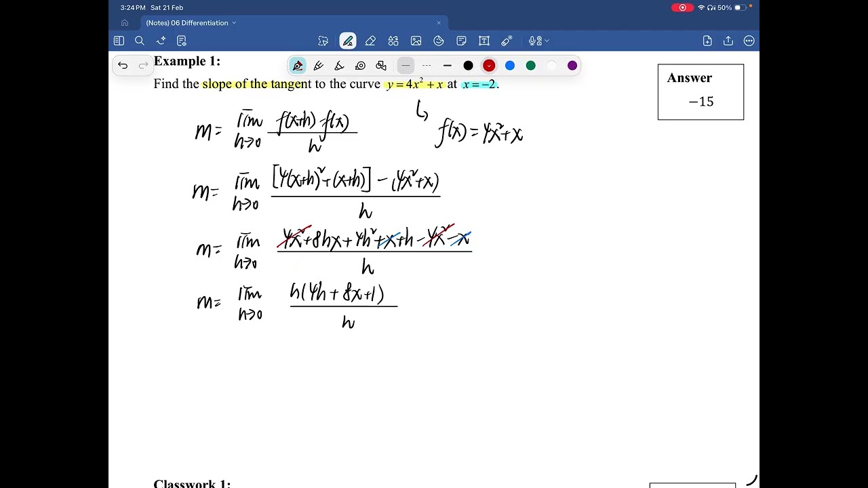Select the dashed stroke style
The width and height of the screenshot is (868, 488).
tap(427, 66)
